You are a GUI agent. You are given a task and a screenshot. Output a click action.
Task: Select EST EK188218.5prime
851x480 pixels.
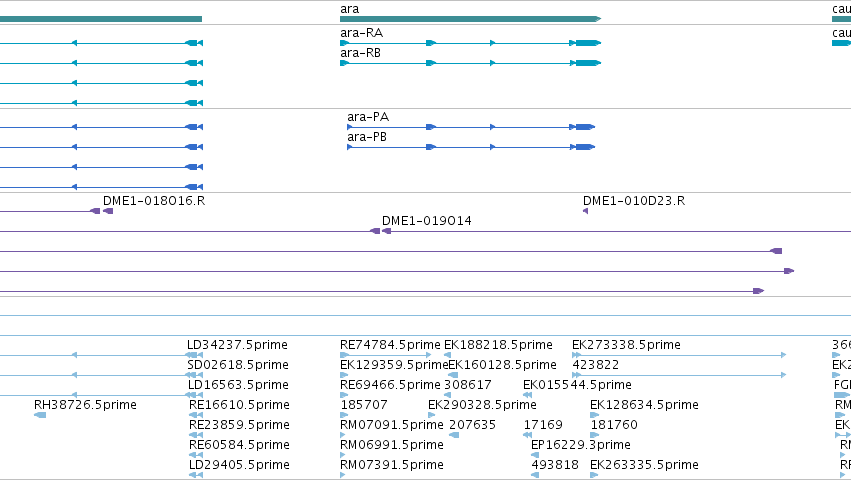(498, 345)
